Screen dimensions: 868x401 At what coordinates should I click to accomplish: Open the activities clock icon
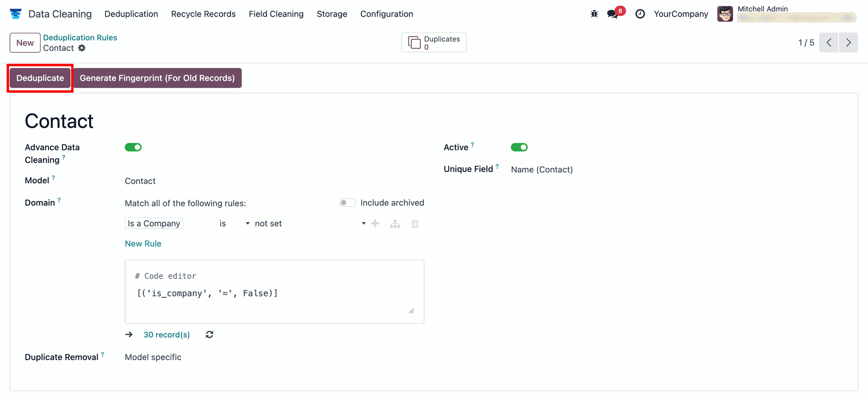(x=640, y=14)
